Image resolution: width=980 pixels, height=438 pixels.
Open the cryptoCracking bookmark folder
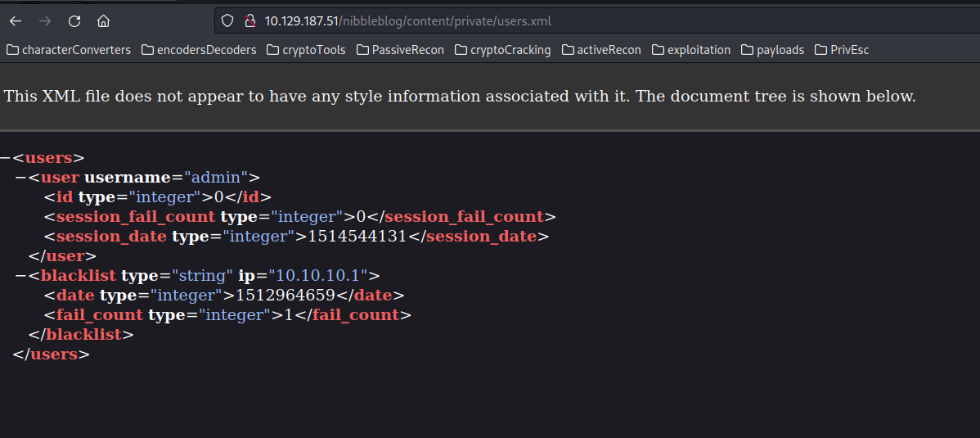(502, 50)
